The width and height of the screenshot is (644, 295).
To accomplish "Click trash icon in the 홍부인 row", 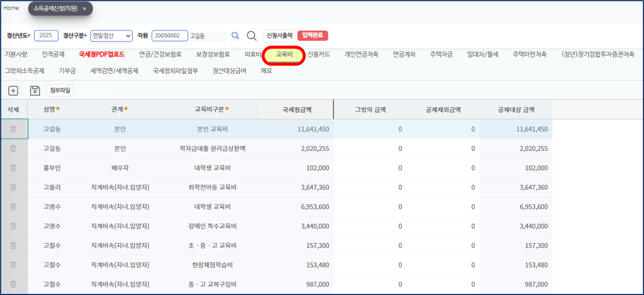I will point(13,168).
